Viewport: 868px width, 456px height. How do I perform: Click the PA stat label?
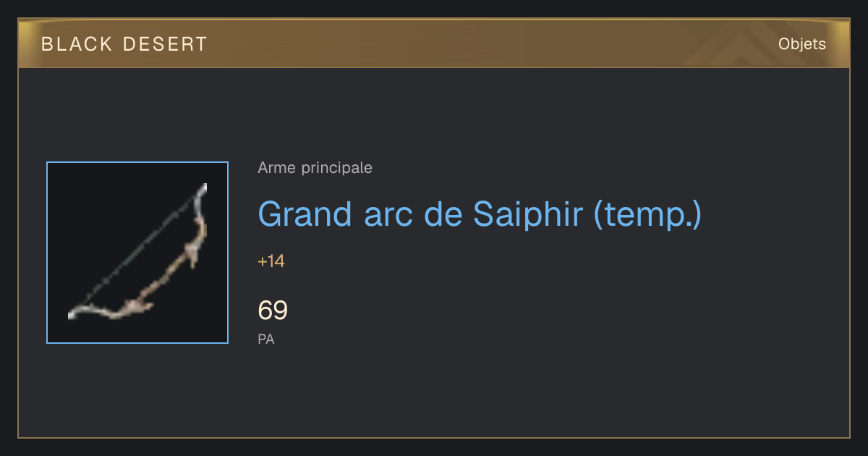266,339
